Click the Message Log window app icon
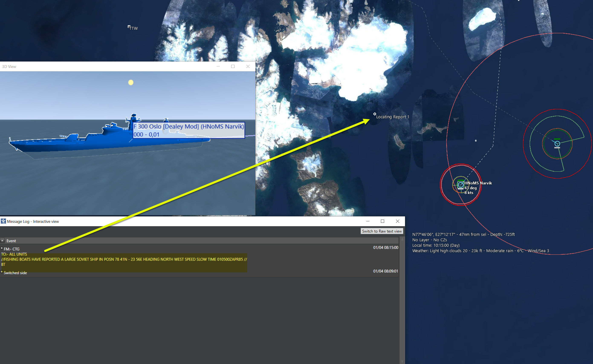 [x=3, y=221]
